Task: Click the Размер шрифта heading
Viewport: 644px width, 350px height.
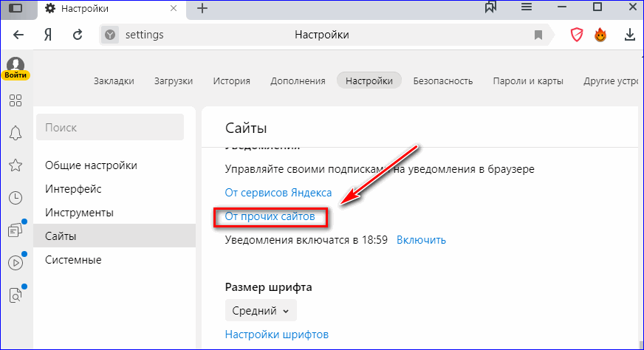Action: coord(268,286)
